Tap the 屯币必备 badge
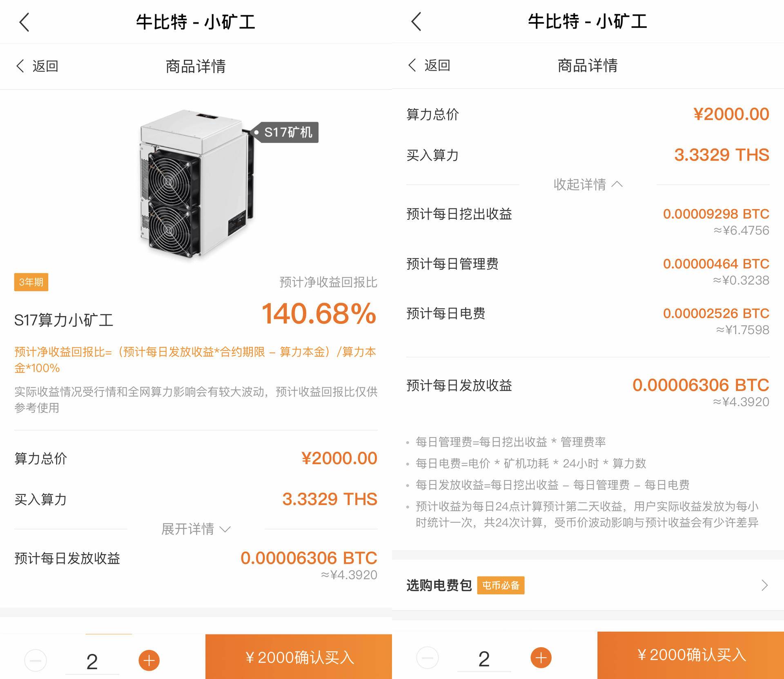The height and width of the screenshot is (679, 784). click(501, 585)
